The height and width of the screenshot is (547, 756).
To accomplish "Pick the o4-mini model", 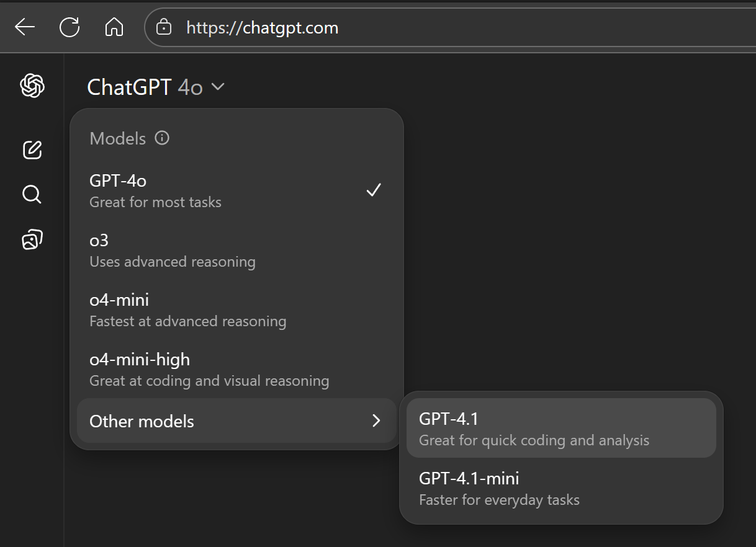I will click(x=236, y=309).
